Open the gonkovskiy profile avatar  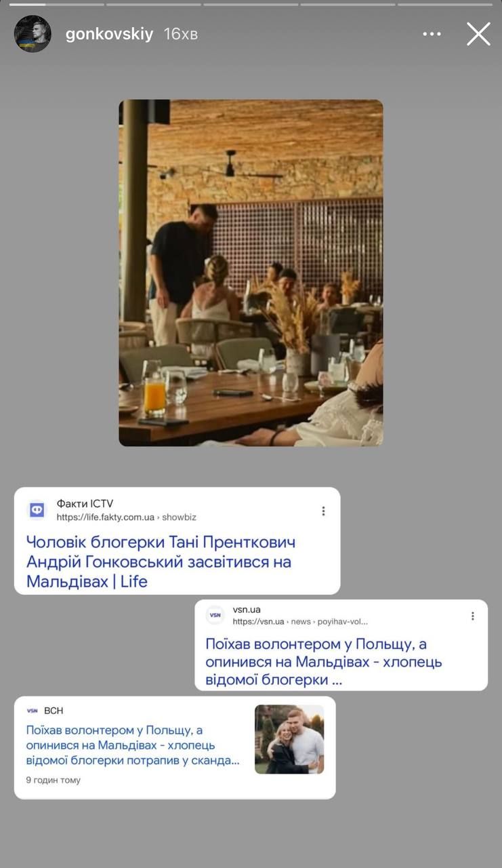point(33,34)
